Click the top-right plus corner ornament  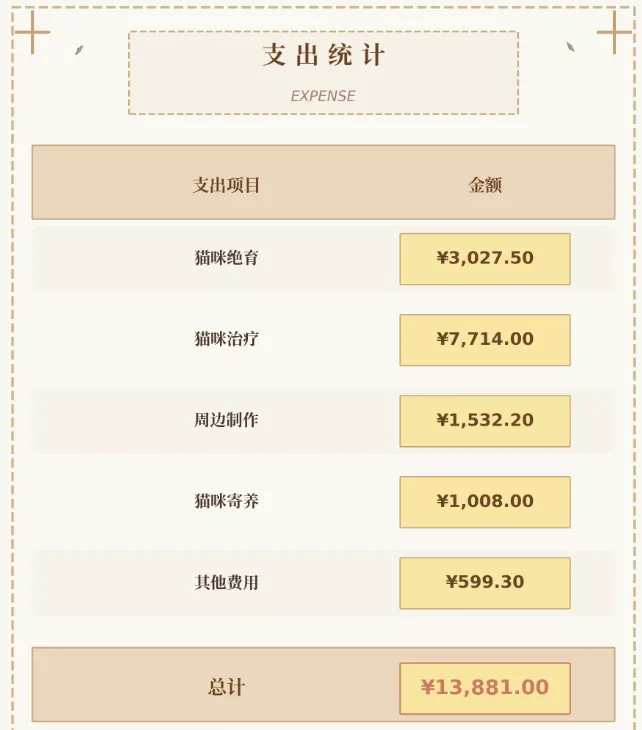click(614, 32)
